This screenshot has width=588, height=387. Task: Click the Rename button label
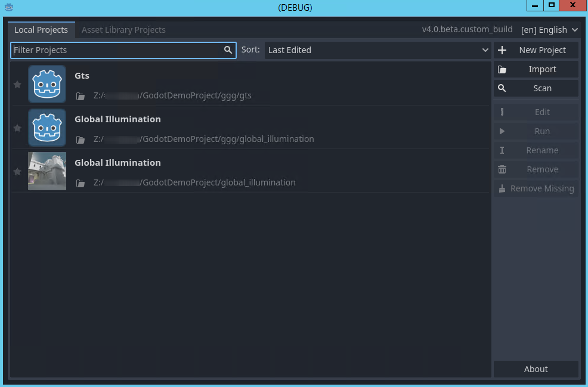[x=542, y=150]
